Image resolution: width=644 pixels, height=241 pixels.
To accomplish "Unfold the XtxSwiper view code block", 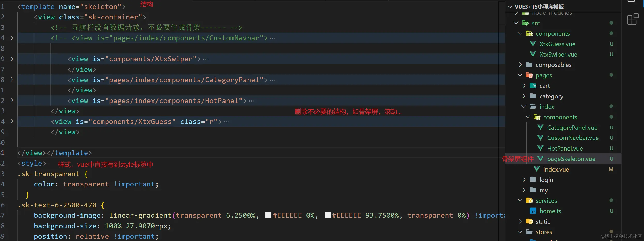I will click(12, 59).
